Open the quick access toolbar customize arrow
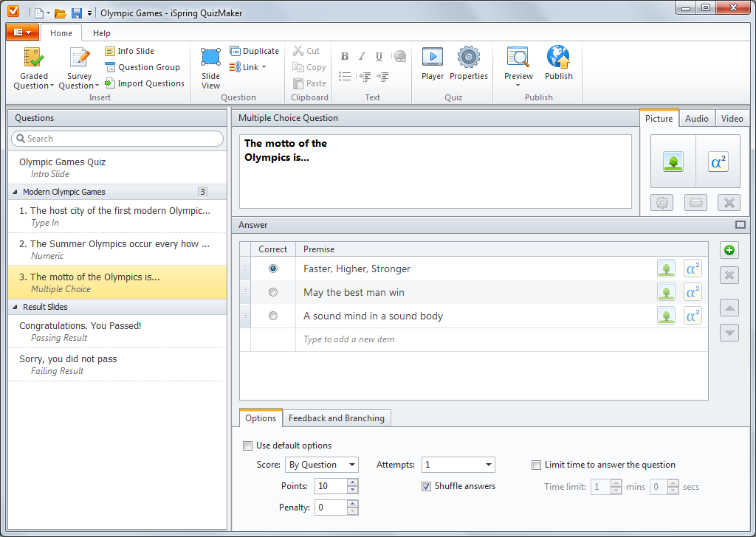756x537 pixels. 89,13
